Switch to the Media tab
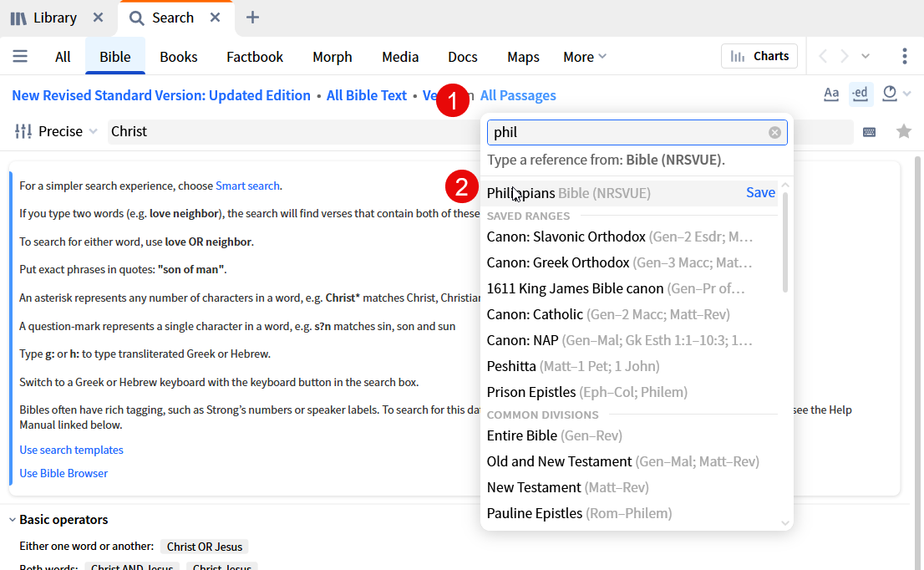 400,57
